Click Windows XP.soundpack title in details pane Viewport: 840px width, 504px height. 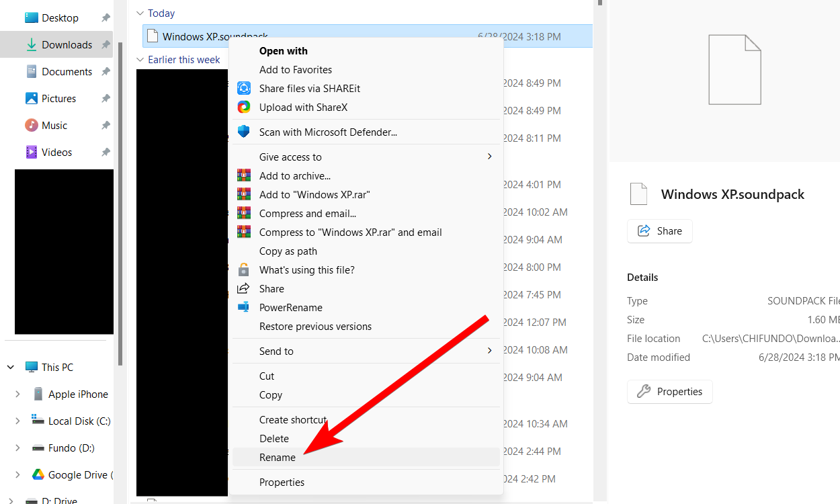732,194
